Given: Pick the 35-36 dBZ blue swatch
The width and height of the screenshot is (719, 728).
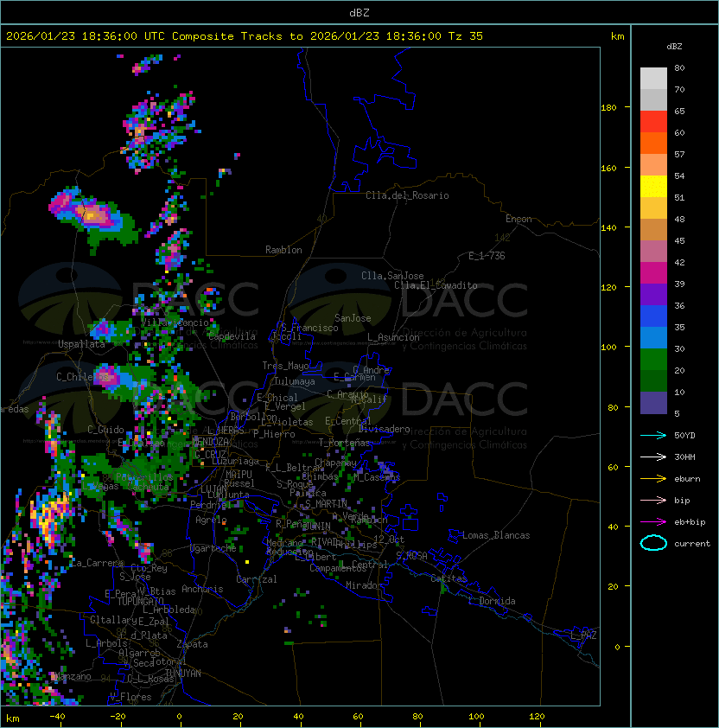Looking at the screenshot, I should (x=653, y=316).
